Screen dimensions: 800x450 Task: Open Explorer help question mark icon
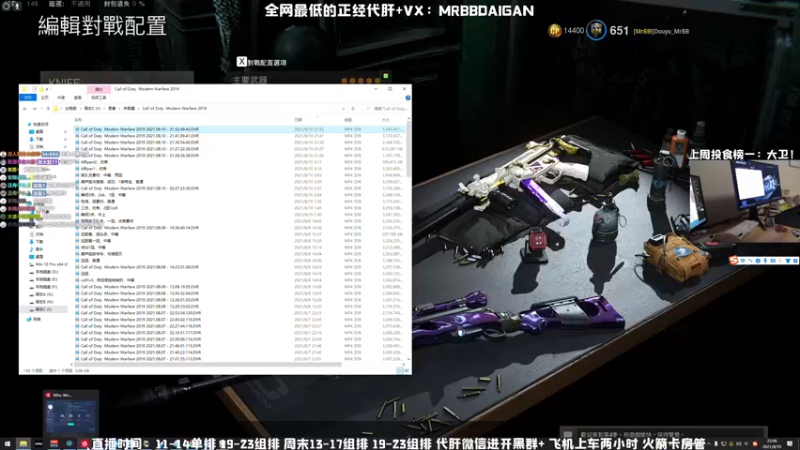coord(408,97)
